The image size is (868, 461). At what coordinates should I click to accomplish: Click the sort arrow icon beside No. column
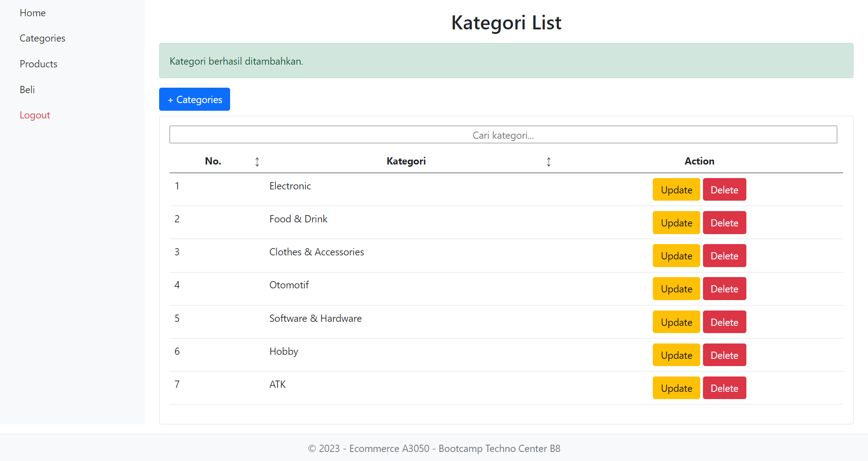(257, 162)
